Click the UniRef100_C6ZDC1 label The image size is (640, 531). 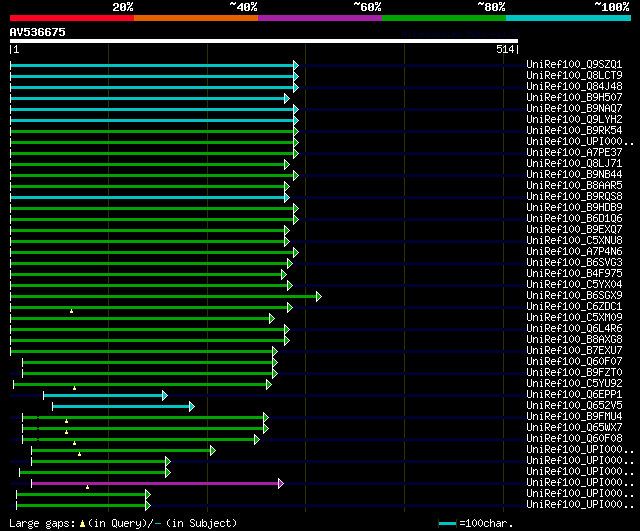click(574, 307)
